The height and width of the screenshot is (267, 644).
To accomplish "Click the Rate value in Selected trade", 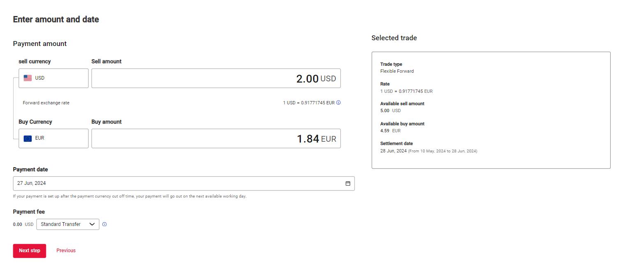I will (x=406, y=91).
